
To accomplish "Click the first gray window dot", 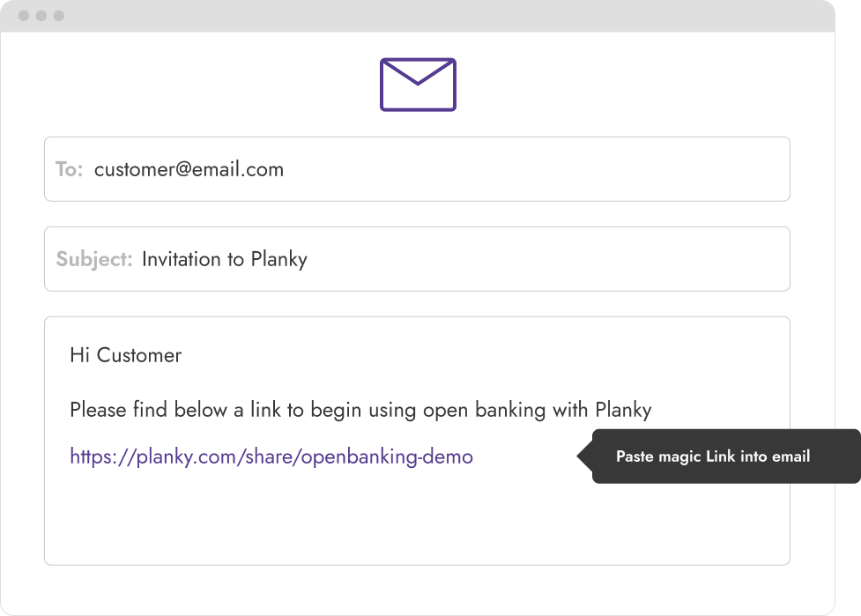I will coord(24,16).
